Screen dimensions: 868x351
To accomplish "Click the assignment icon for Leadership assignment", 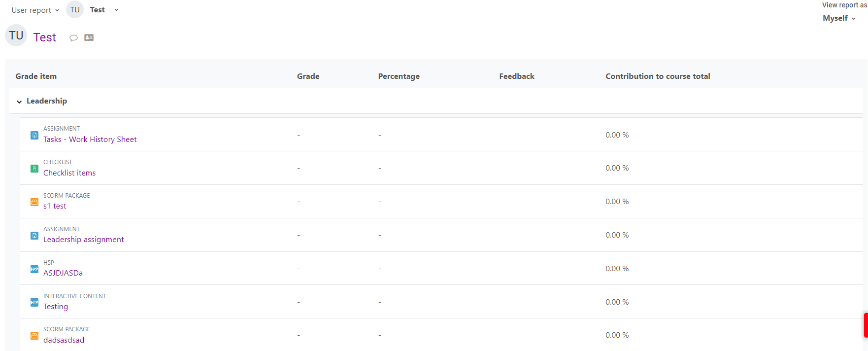I will pyautogui.click(x=34, y=236).
